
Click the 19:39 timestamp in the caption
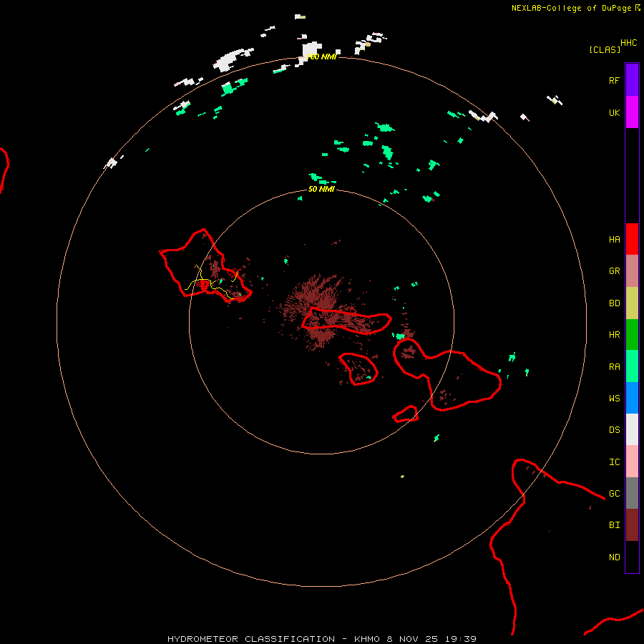462,639
